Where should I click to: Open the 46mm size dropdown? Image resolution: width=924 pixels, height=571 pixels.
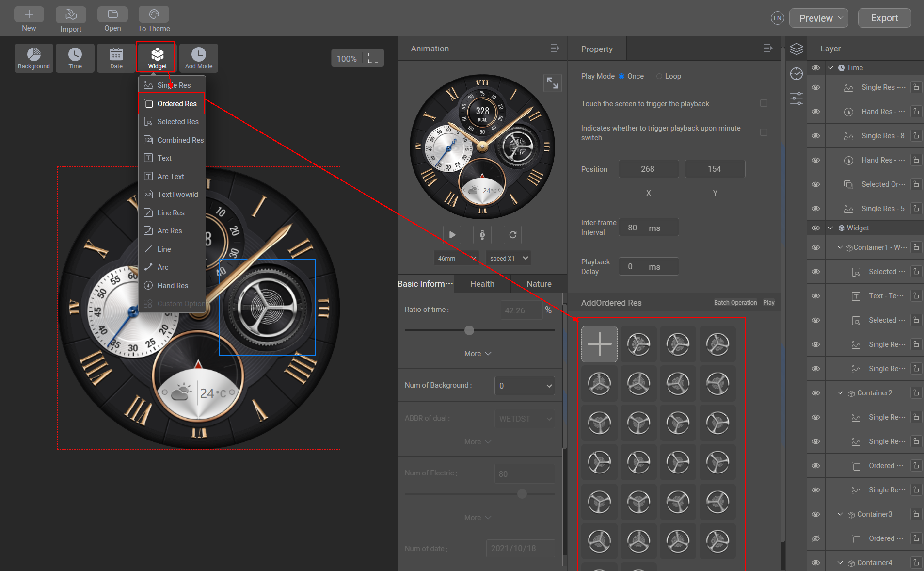tap(457, 258)
